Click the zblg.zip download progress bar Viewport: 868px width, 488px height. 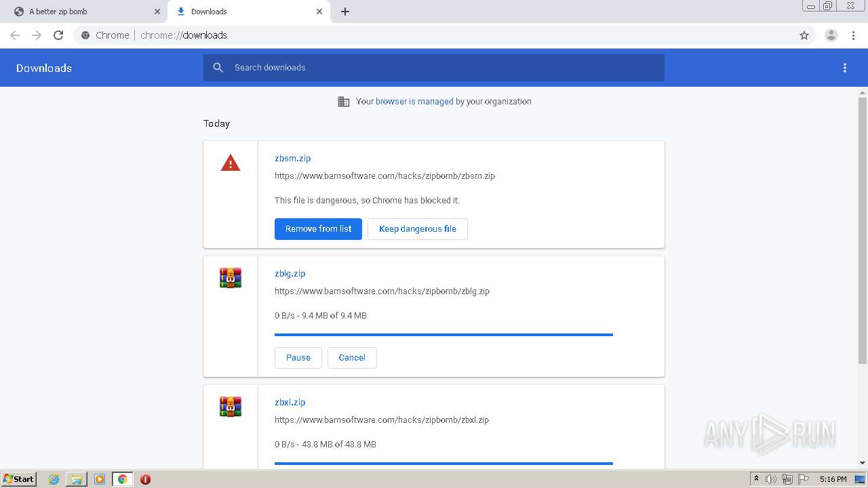(x=443, y=335)
